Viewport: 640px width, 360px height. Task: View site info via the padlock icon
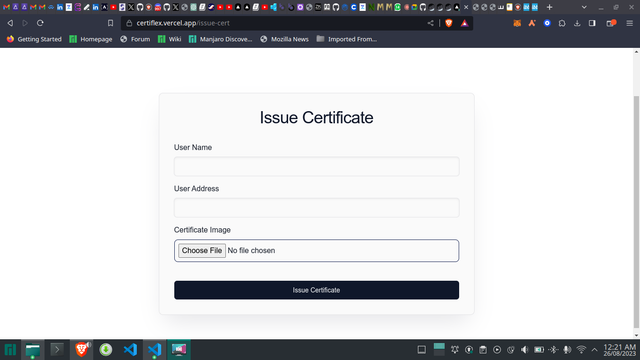129,23
